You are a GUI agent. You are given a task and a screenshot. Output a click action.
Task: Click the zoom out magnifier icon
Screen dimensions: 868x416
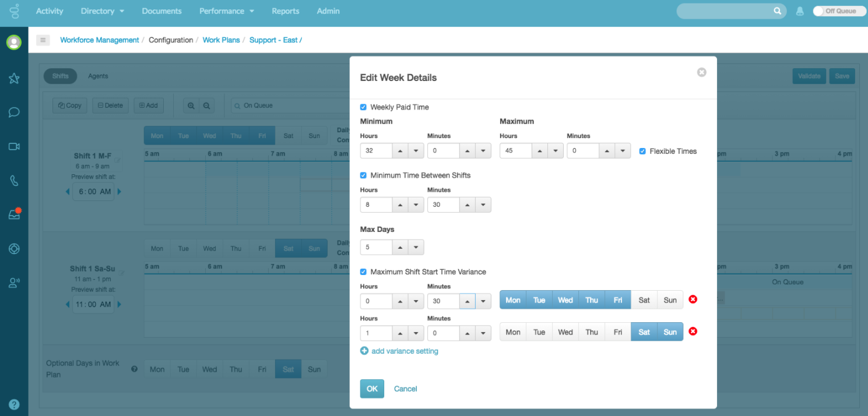[206, 105]
